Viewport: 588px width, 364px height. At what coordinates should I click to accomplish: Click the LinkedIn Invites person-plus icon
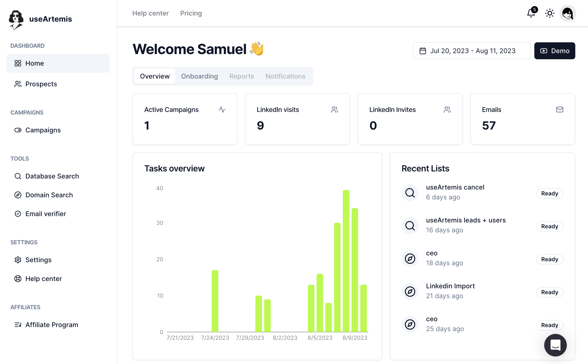[447, 109]
